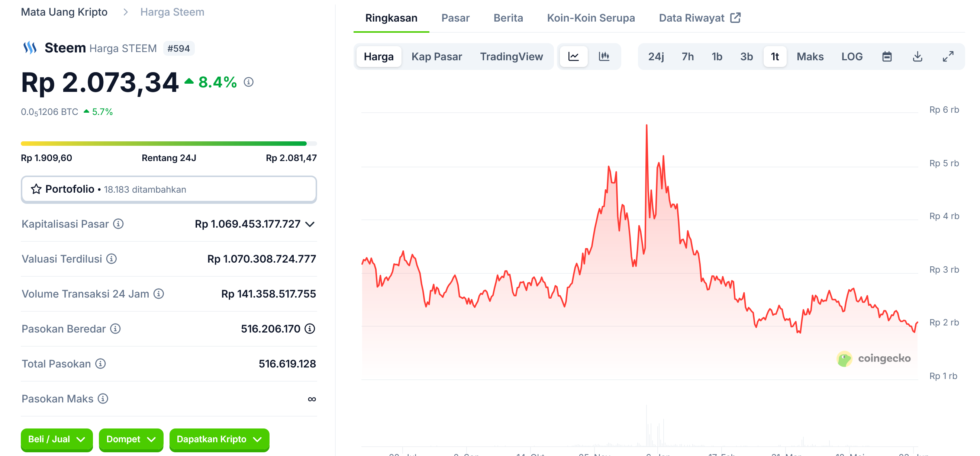Select the TradingView chart mode

(511, 57)
